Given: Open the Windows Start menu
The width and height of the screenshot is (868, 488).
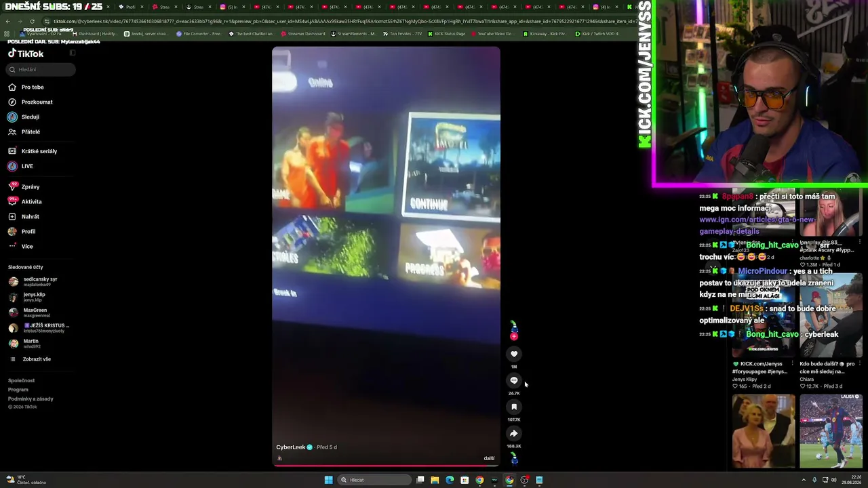Looking at the screenshot, I should pyautogui.click(x=328, y=480).
